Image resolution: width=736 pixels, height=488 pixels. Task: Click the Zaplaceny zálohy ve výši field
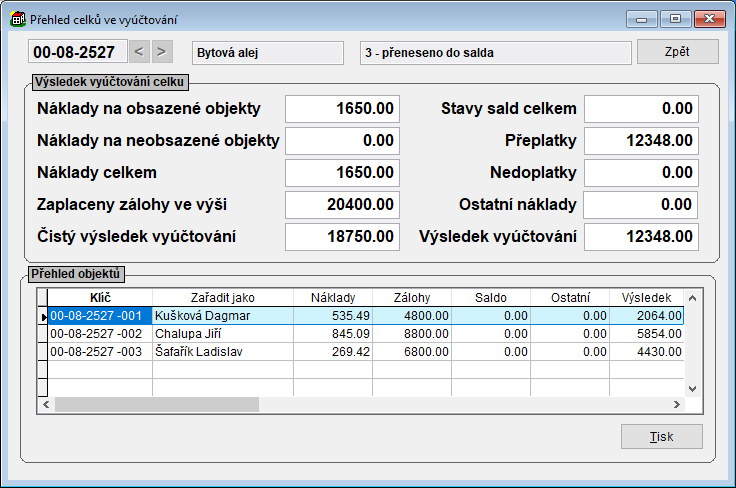pyautogui.click(x=342, y=205)
